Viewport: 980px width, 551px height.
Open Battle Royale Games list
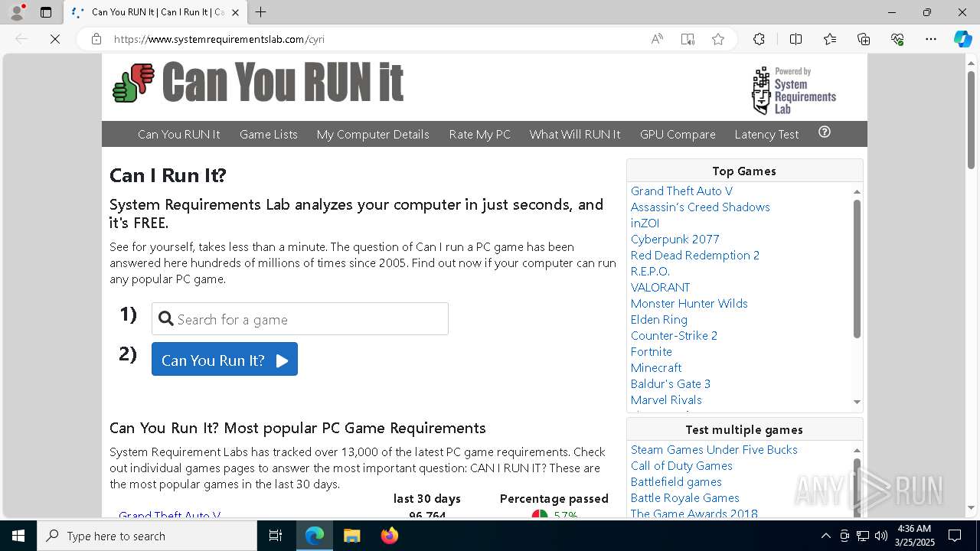(x=685, y=497)
